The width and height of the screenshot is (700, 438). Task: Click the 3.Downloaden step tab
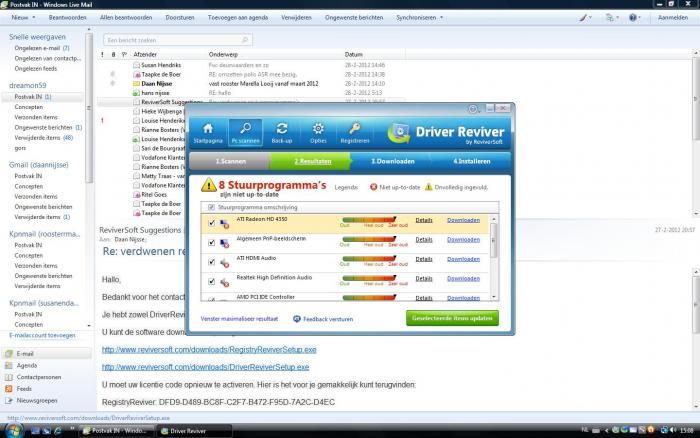point(392,161)
